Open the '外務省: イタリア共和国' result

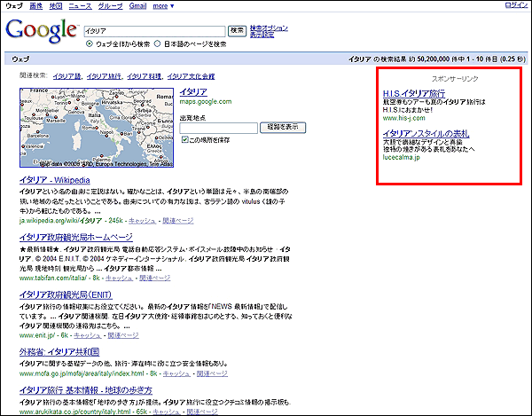[59, 351]
